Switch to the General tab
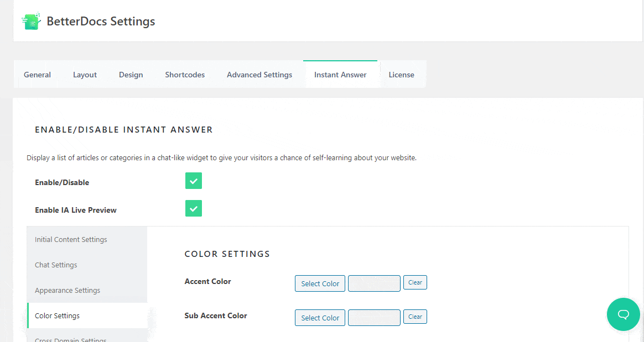This screenshot has width=644, height=342. pos(37,75)
